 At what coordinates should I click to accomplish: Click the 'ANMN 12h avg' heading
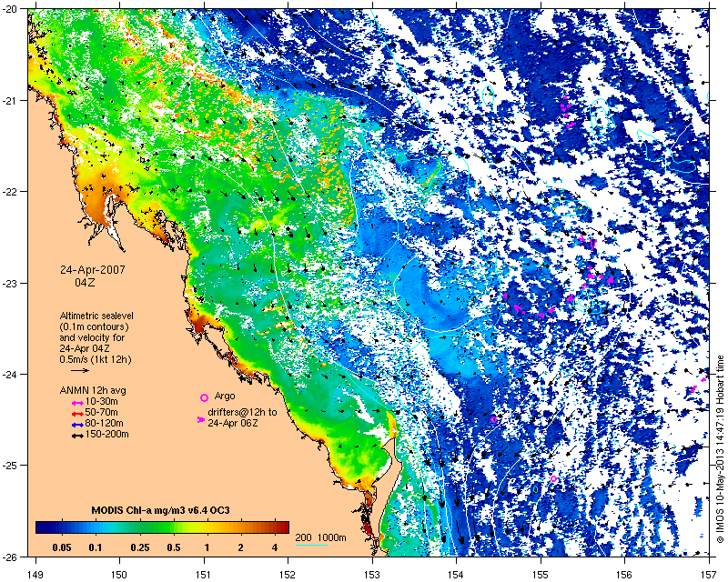coord(93,390)
